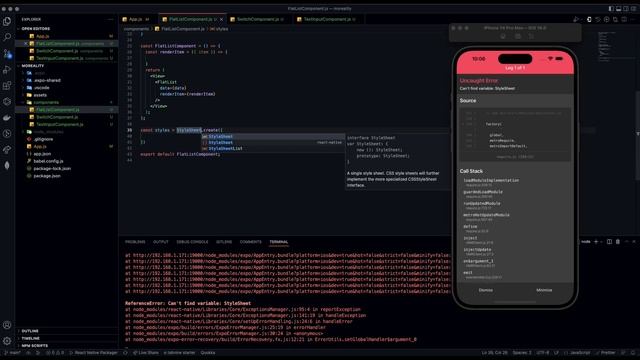Select StyleSheetList autocomplete suggestion

click(x=273, y=149)
